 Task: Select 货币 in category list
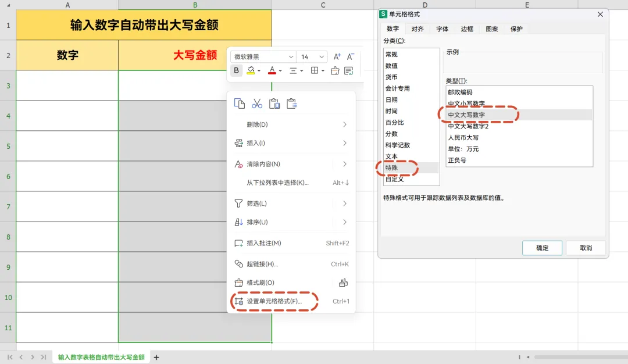[x=411, y=77]
